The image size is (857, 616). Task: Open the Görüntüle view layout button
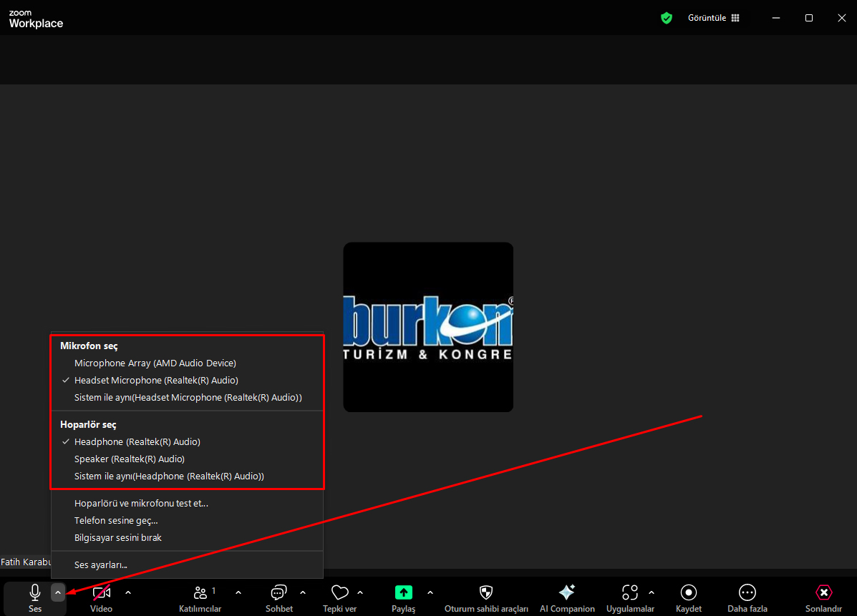[x=714, y=18]
